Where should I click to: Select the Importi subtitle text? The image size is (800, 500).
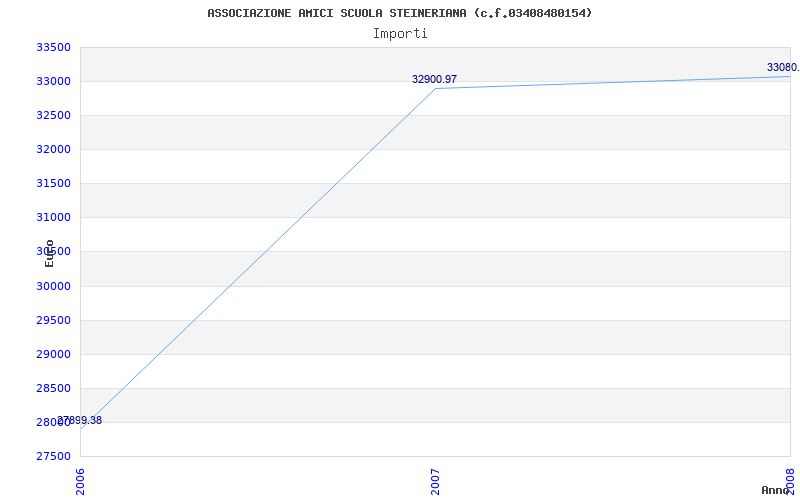pos(399,34)
